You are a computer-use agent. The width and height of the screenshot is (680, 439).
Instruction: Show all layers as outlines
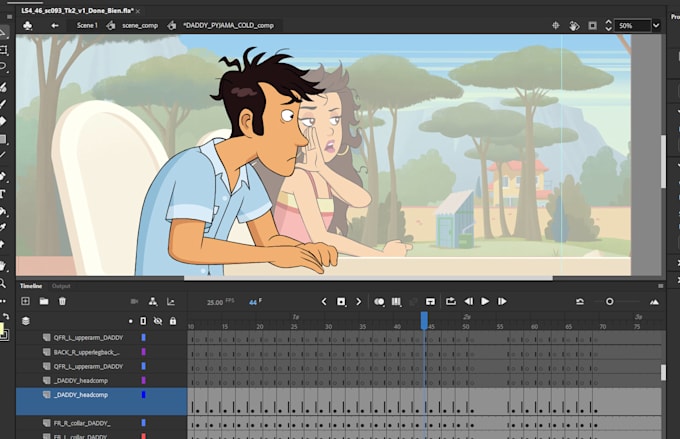[143, 321]
